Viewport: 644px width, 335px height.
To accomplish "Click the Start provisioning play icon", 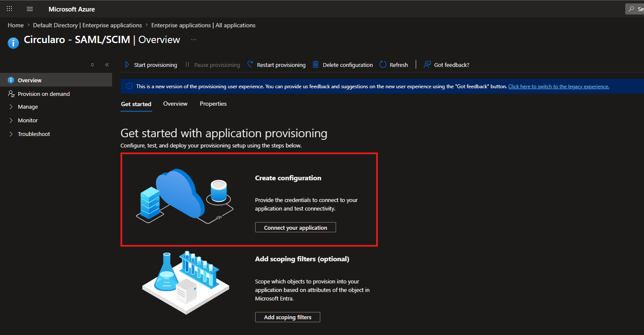I will [x=127, y=65].
